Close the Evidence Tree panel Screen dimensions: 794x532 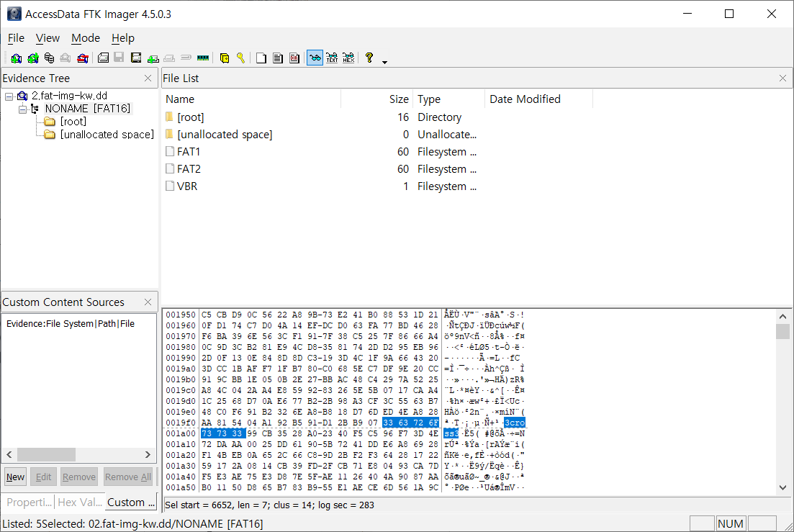pyautogui.click(x=148, y=78)
